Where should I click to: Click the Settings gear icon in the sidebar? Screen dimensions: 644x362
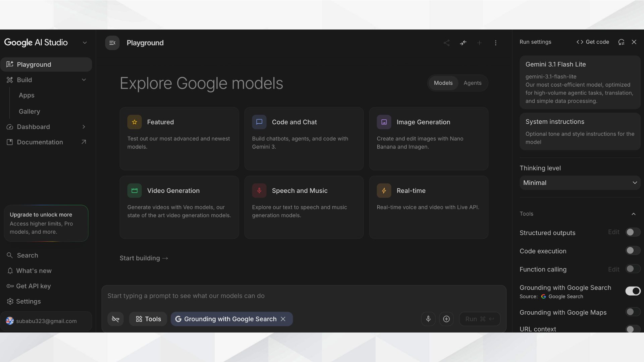click(x=10, y=302)
